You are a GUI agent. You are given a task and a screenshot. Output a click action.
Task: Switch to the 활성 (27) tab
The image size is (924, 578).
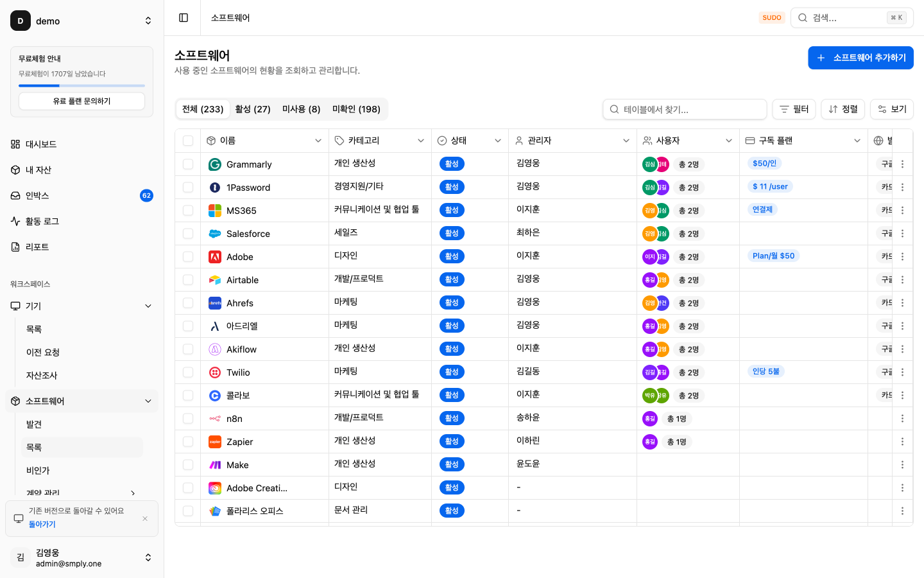coord(253,109)
